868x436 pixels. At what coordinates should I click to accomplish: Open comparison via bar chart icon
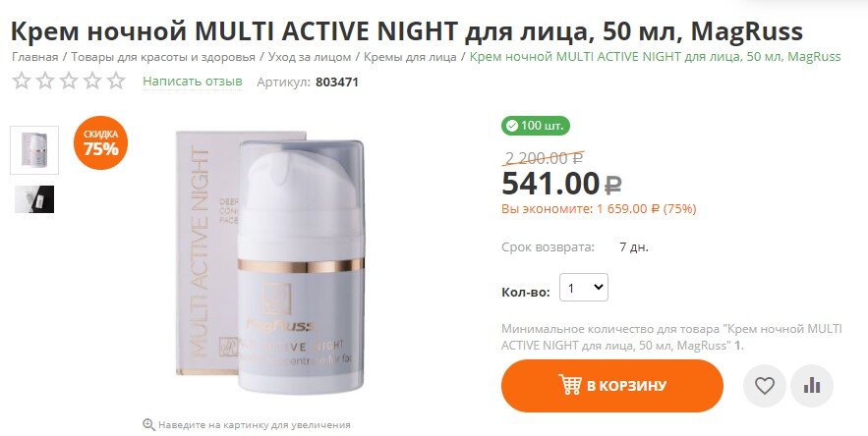[812, 386]
